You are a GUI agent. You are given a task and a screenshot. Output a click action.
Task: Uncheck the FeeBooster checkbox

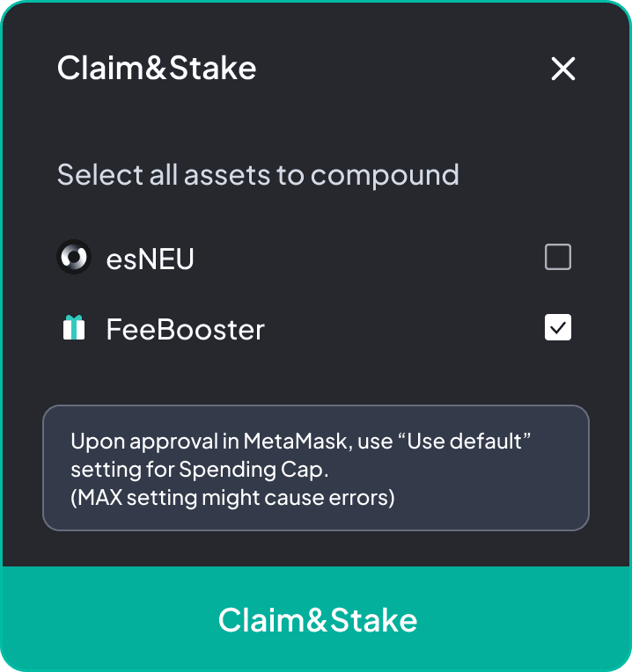[558, 327]
